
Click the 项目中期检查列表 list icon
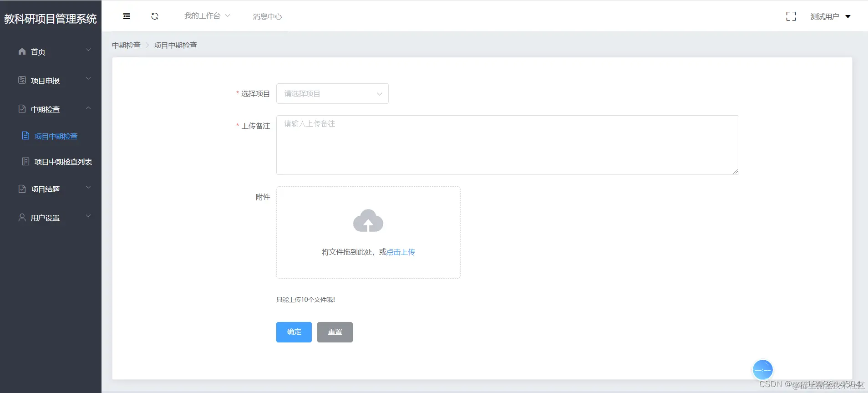(25, 162)
